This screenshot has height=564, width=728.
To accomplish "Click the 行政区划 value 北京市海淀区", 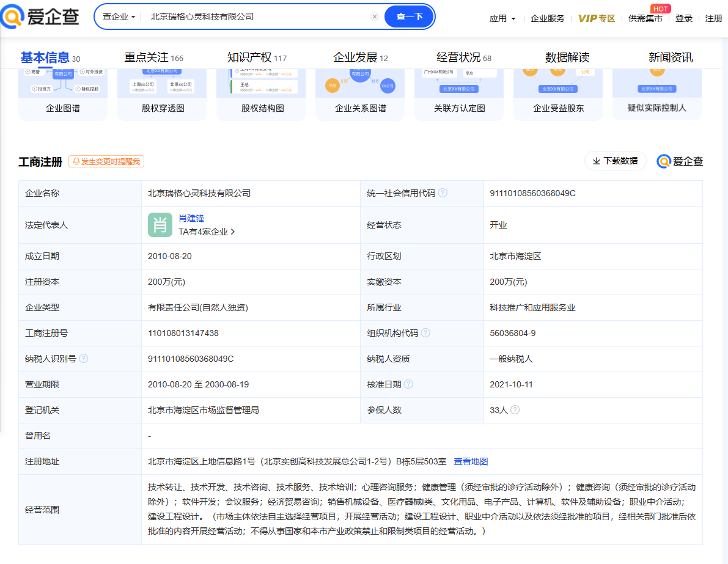I will 515,256.
